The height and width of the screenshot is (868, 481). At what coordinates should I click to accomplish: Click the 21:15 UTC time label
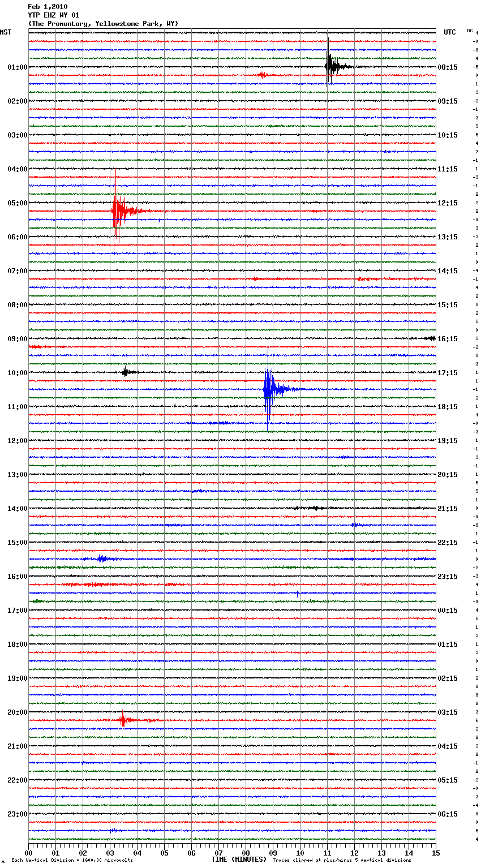(x=448, y=509)
